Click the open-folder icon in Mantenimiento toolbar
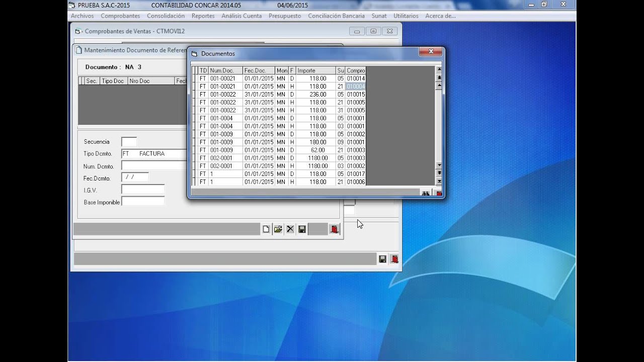644x362 pixels. (x=278, y=229)
